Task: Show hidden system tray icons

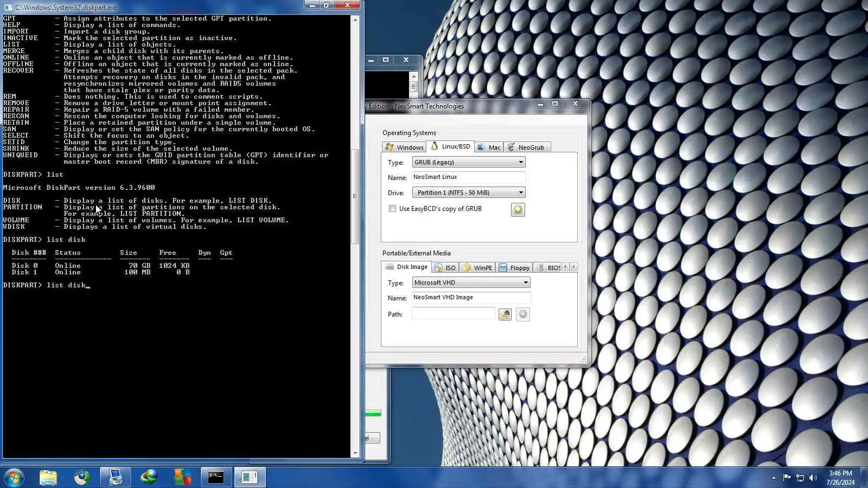Action: [x=774, y=478]
